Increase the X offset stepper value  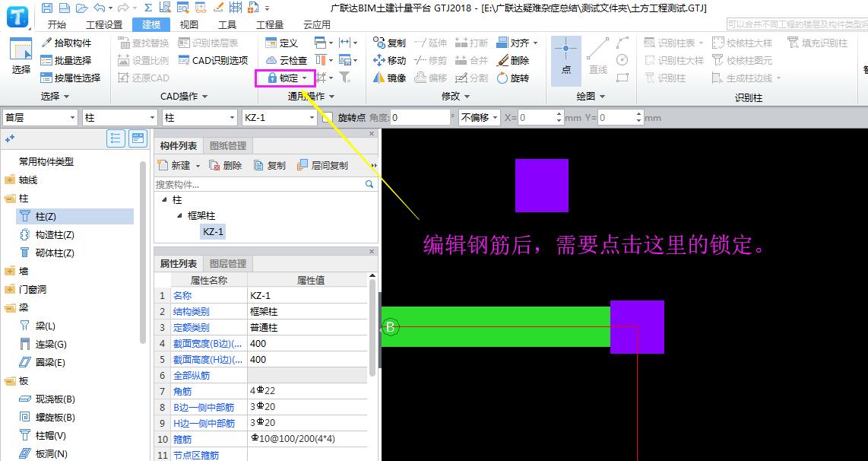click(x=559, y=114)
